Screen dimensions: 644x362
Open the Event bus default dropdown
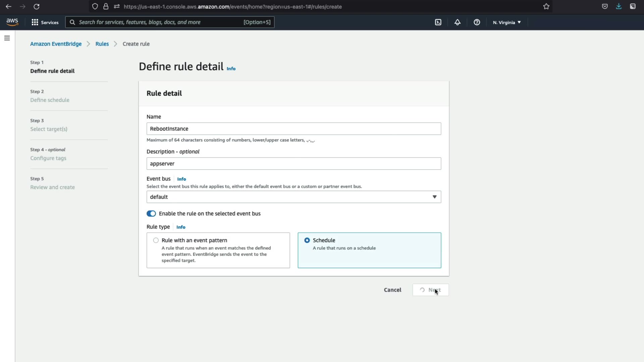coord(293,197)
